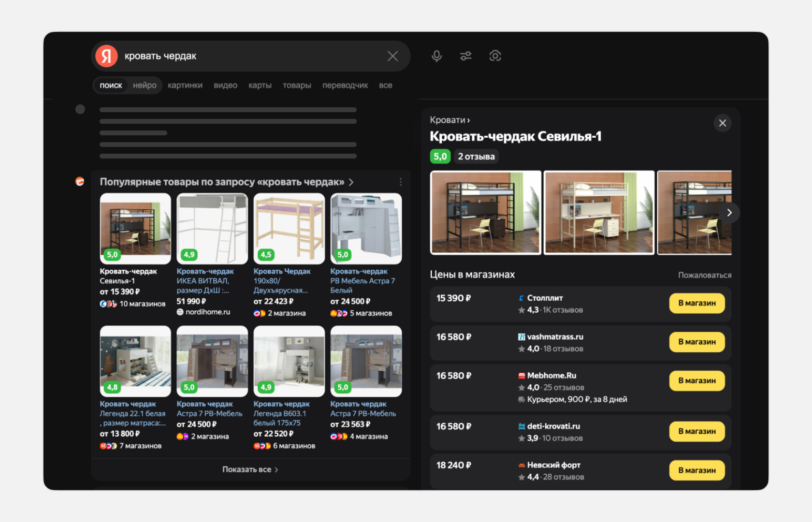Click the 16 580 ₽ price for deti-krovati.ru

(x=454, y=426)
